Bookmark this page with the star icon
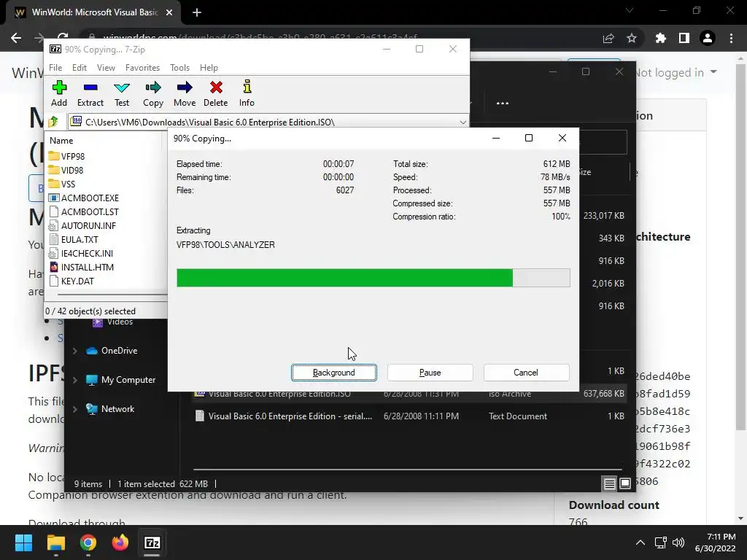Screen dimensions: 747x560 [632, 38]
